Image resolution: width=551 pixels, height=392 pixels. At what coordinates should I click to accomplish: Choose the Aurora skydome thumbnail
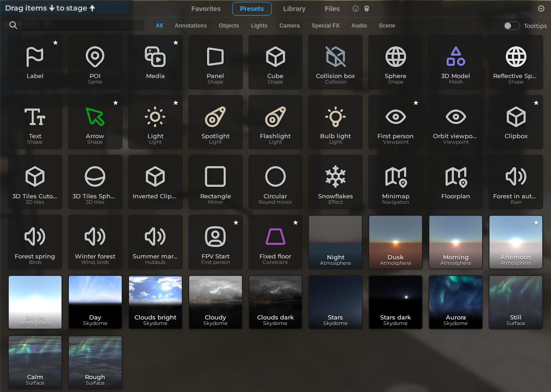click(455, 302)
